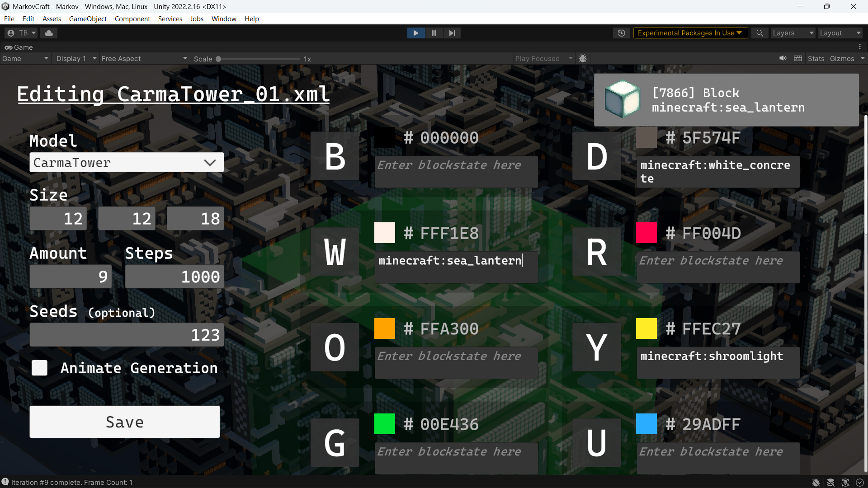Enable the Animate Generation checkbox
868x488 pixels.
(x=39, y=368)
